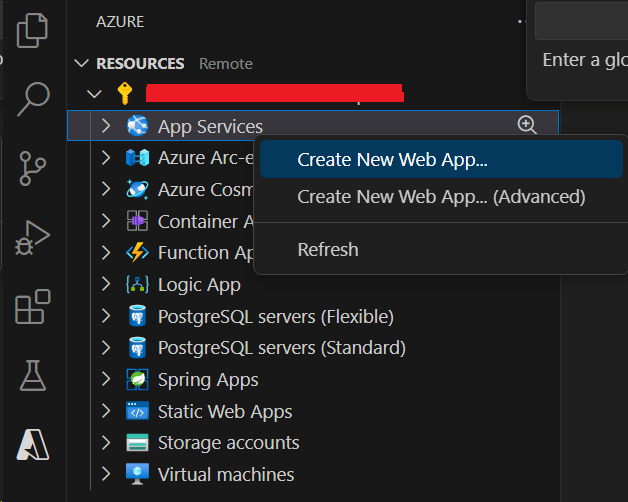Select the Static Web Apps item
Viewport: 628px width, 502px height.
[x=225, y=411]
